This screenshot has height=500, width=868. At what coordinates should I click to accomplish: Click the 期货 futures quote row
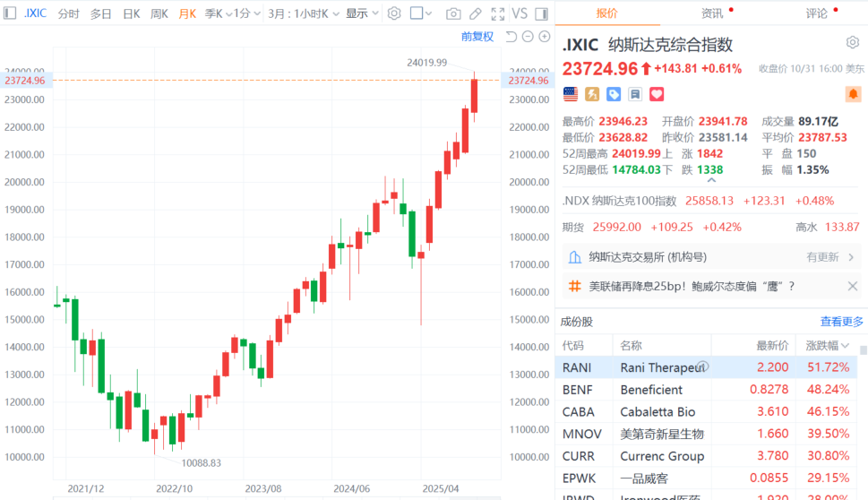tap(712, 227)
